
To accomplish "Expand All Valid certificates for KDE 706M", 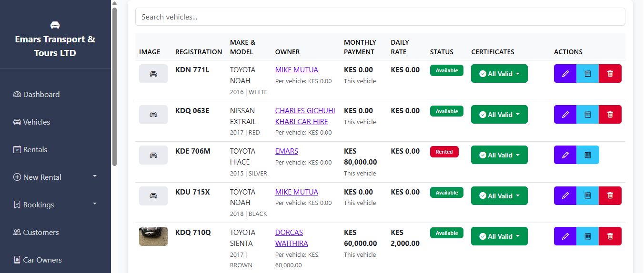I will (499, 155).
